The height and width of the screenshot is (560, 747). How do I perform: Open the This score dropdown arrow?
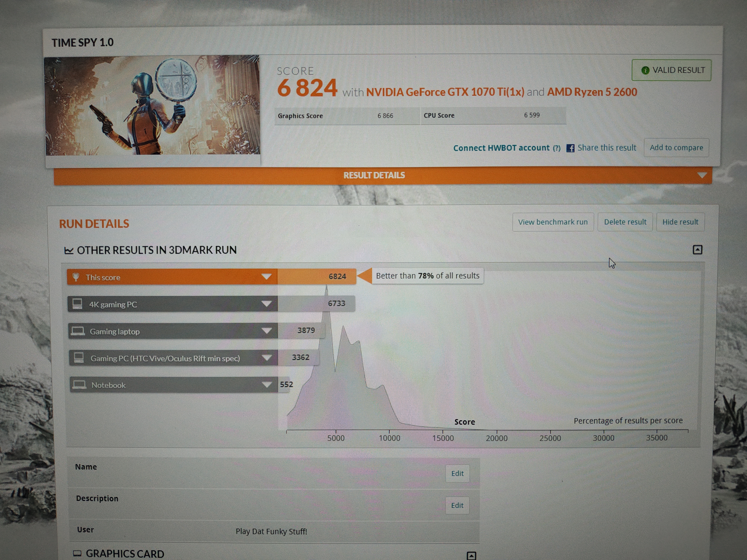[266, 276]
